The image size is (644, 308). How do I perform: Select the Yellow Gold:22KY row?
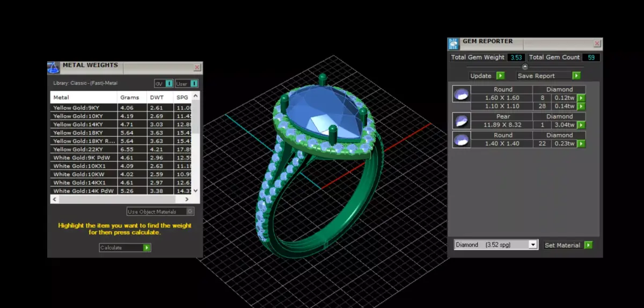tap(121, 149)
